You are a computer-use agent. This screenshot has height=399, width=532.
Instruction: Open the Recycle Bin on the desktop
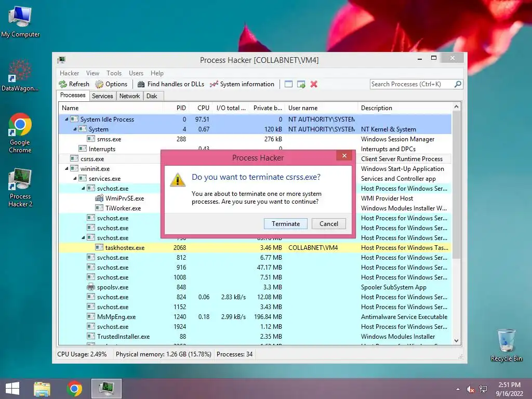point(506,345)
